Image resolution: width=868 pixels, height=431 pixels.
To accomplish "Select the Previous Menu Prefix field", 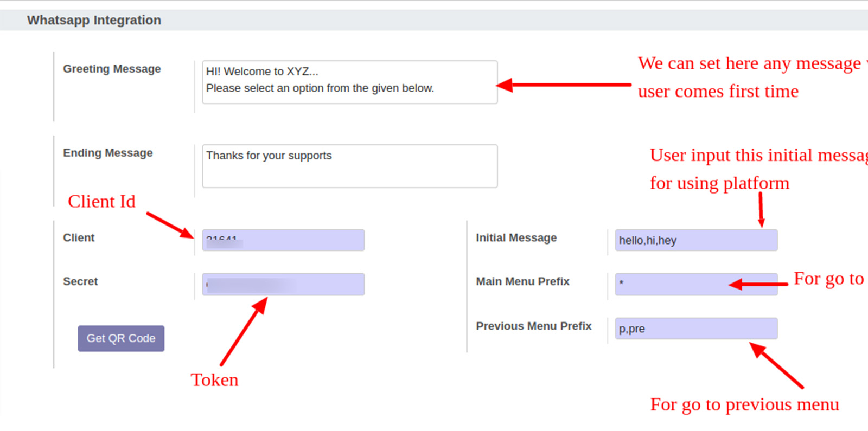I will pos(696,329).
